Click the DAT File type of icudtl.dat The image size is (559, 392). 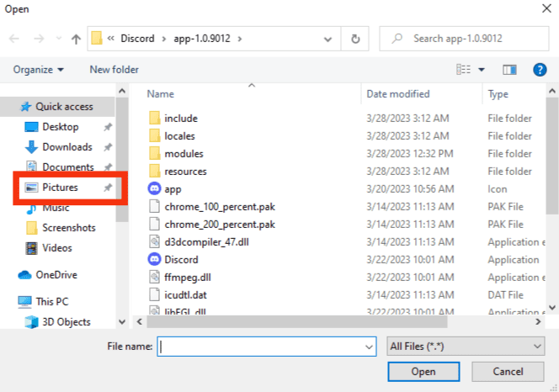[505, 295]
